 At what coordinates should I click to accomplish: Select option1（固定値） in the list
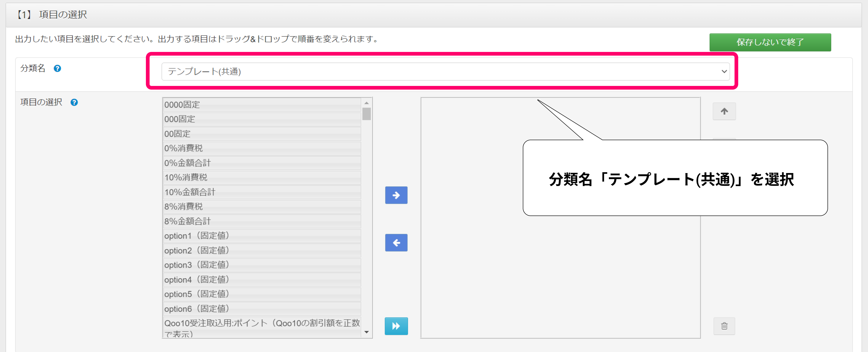pos(261,236)
